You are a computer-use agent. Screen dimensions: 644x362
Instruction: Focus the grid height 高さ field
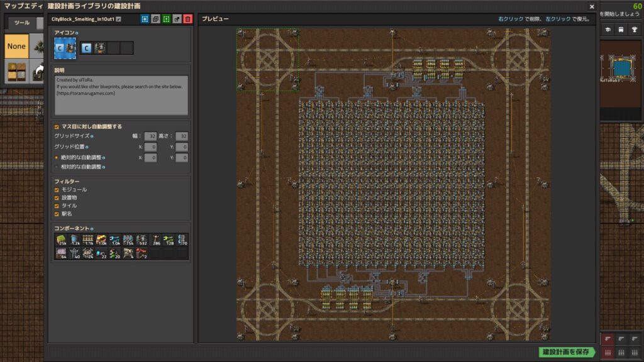pos(182,136)
